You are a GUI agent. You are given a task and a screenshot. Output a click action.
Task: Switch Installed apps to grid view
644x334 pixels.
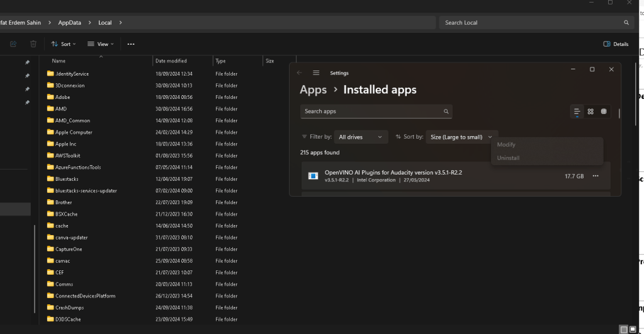pos(590,112)
